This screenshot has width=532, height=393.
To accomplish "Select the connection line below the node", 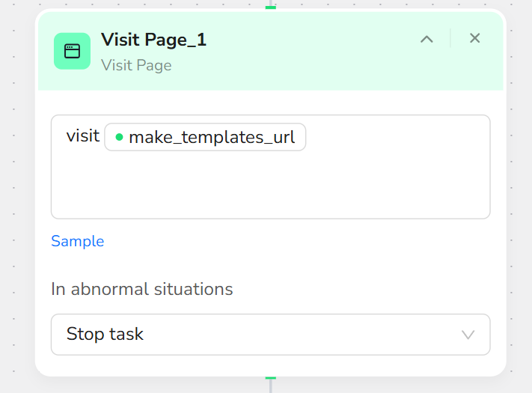I will click(270, 386).
